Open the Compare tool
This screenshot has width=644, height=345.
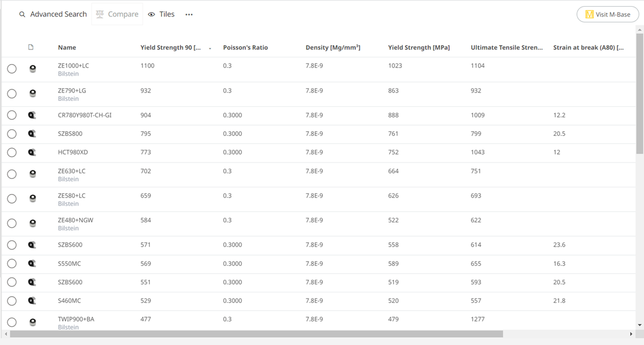point(117,15)
